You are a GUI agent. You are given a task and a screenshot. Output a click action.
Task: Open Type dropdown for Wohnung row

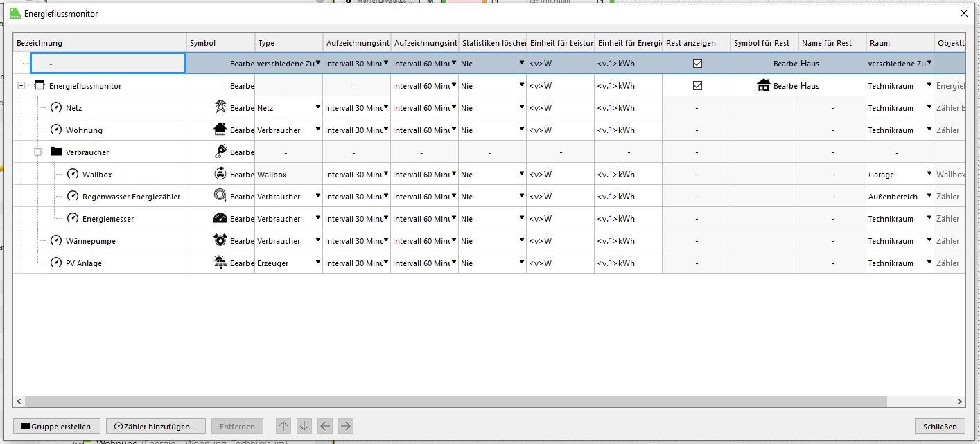(318, 130)
